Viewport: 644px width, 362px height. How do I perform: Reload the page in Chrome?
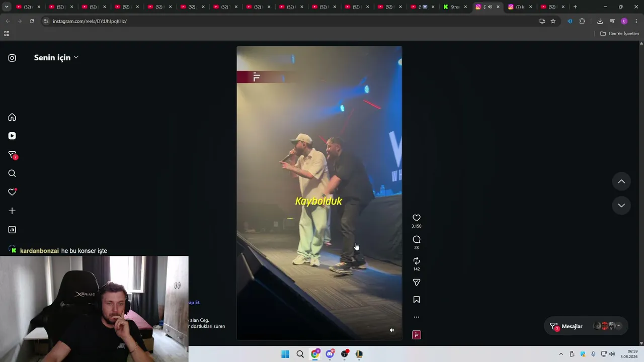32,21
